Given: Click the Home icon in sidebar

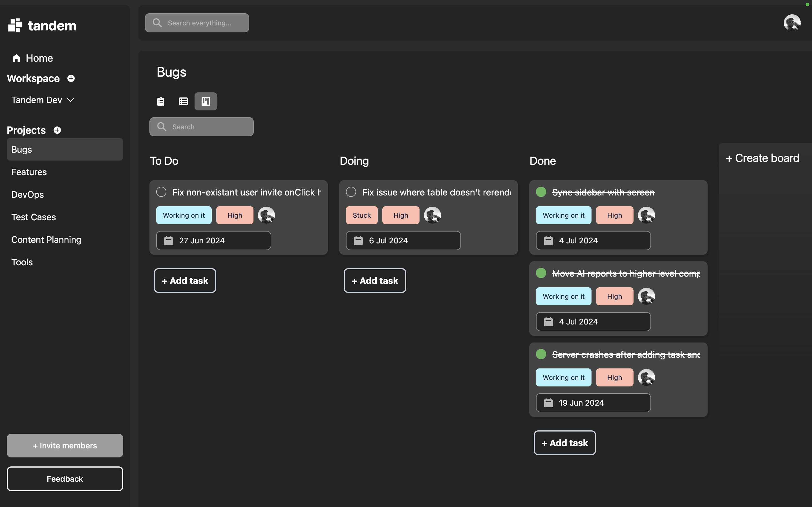Looking at the screenshot, I should tap(16, 58).
